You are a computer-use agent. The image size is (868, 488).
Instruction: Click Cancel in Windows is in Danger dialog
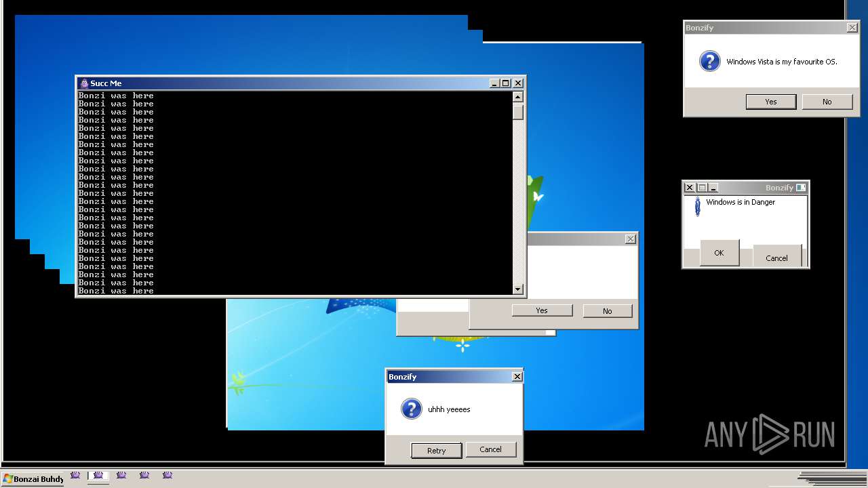coord(776,256)
